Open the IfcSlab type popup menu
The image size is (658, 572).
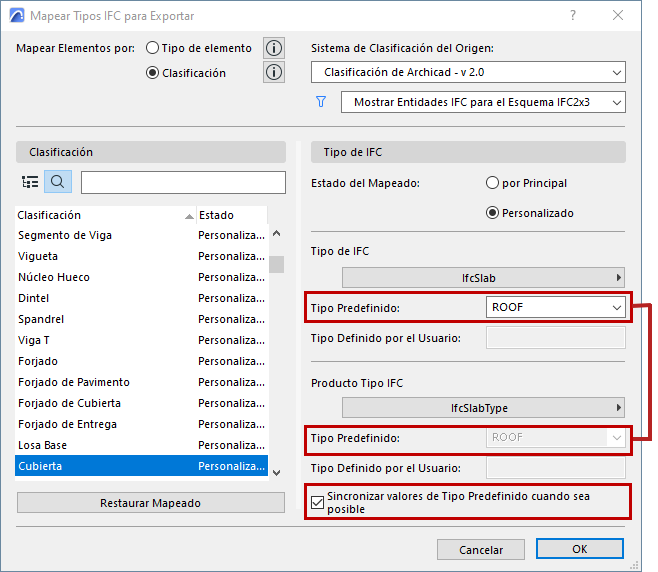coord(484,277)
